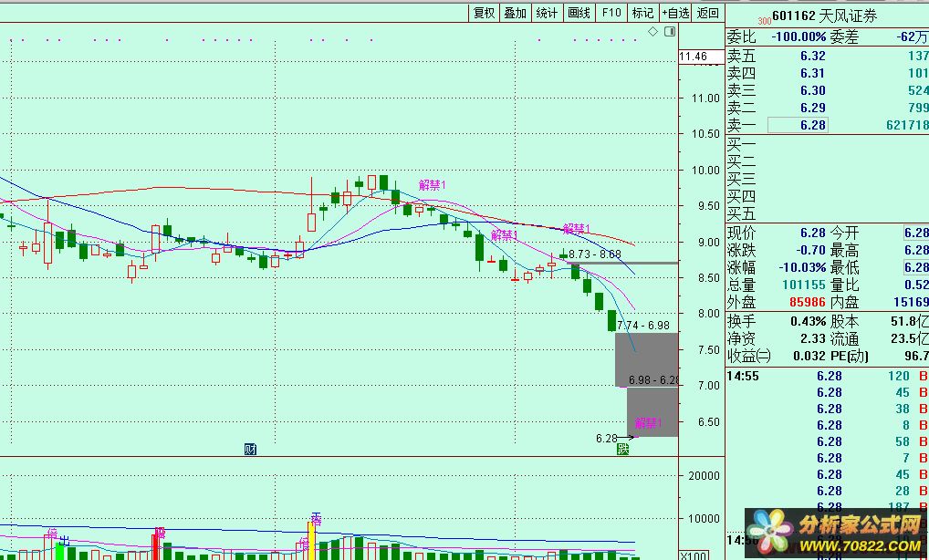Open the 叠加 overlay option

click(x=515, y=13)
